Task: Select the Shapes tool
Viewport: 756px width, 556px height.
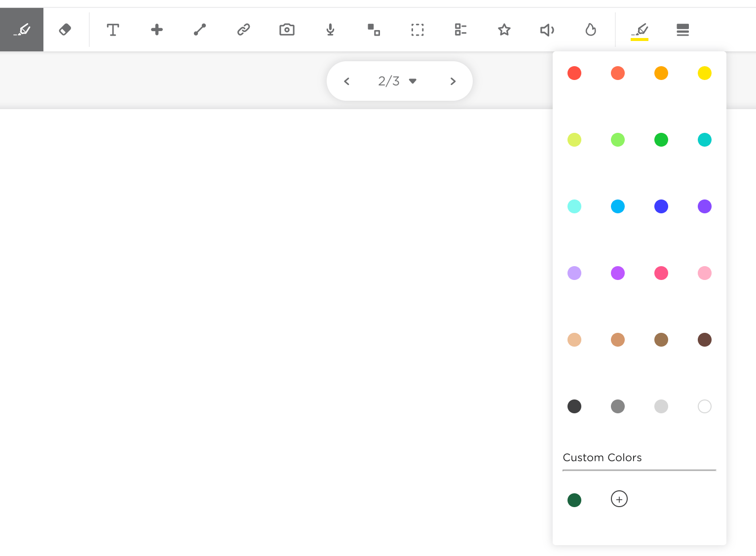Action: click(374, 30)
